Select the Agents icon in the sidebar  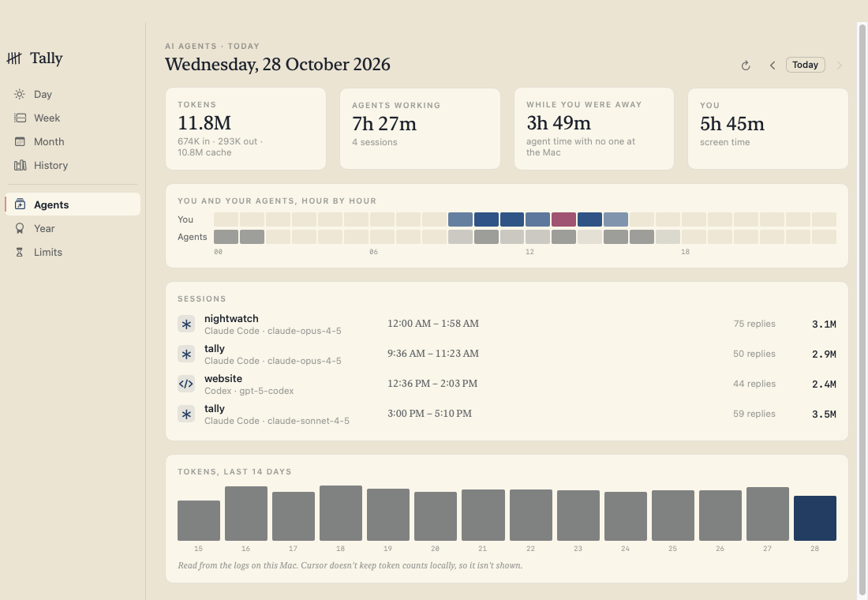click(20, 204)
